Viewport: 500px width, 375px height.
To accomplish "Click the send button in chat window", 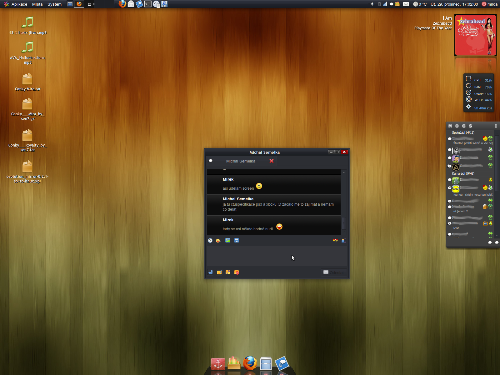I will click(x=333, y=272).
